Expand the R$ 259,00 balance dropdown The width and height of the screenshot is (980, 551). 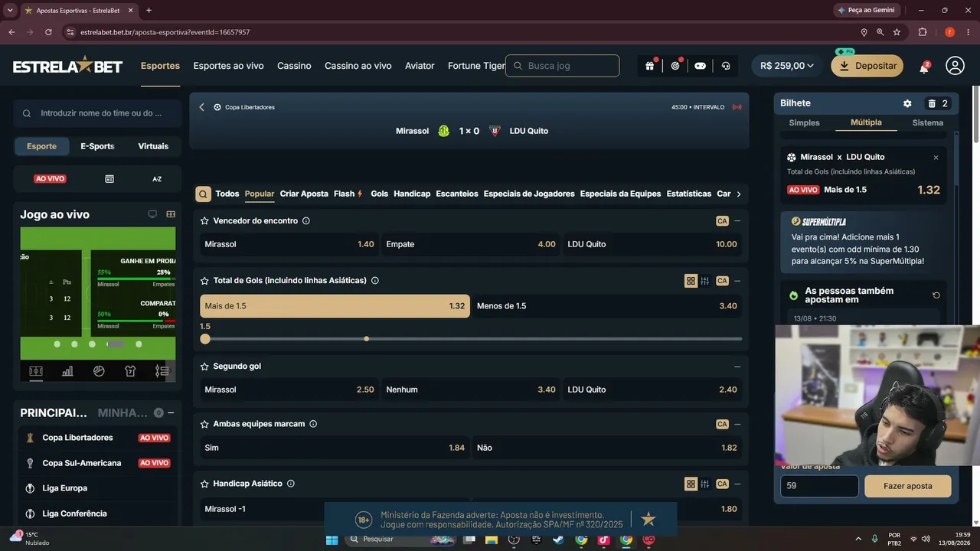788,66
